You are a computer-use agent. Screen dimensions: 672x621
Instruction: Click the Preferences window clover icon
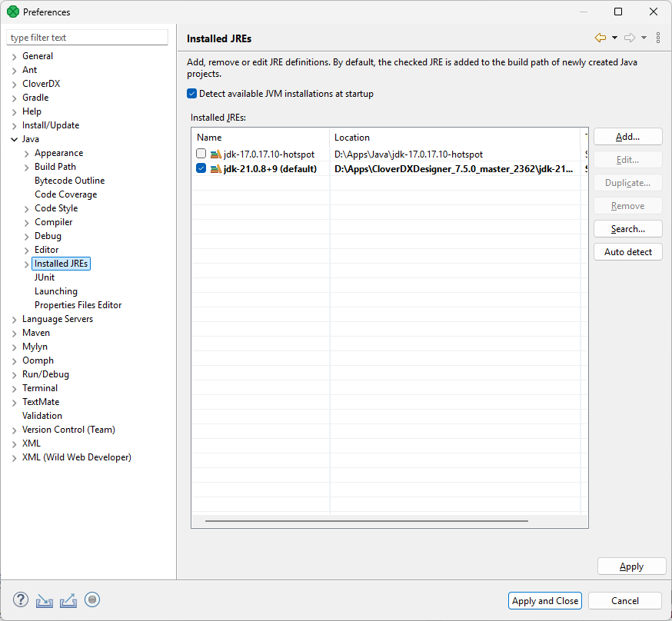pyautogui.click(x=13, y=12)
